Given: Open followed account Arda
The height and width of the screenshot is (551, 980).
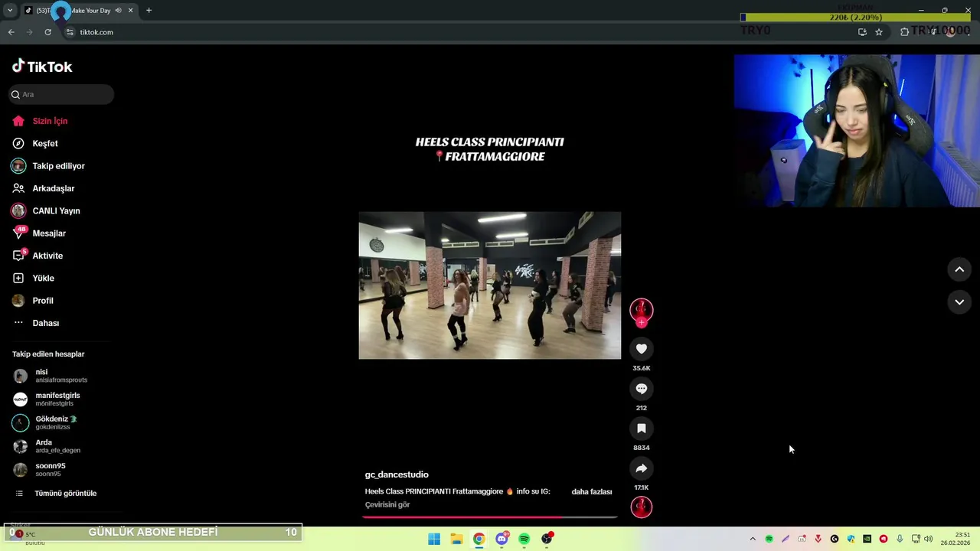Looking at the screenshot, I should (47, 446).
